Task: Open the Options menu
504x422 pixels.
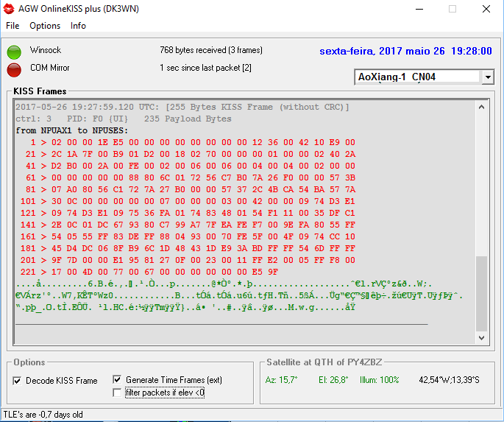Action: tap(45, 26)
